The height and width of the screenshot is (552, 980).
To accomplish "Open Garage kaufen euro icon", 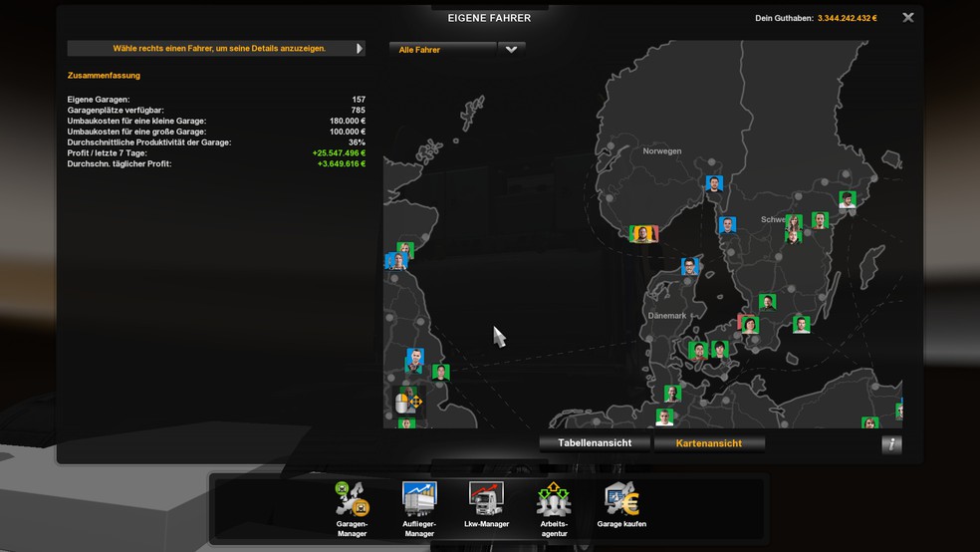I will click(x=621, y=498).
